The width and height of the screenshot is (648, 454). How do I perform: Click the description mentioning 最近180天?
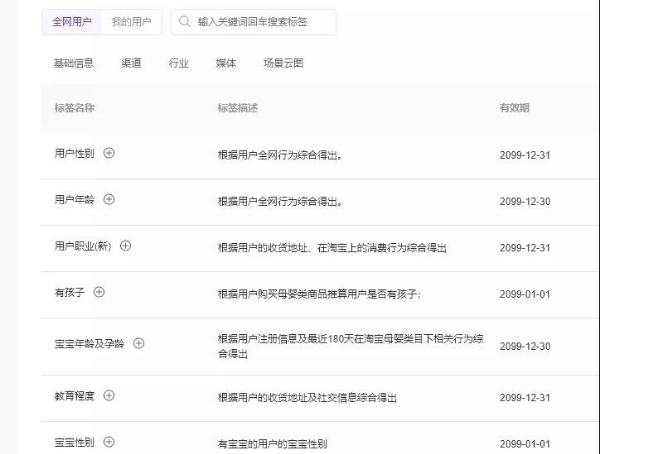point(350,346)
